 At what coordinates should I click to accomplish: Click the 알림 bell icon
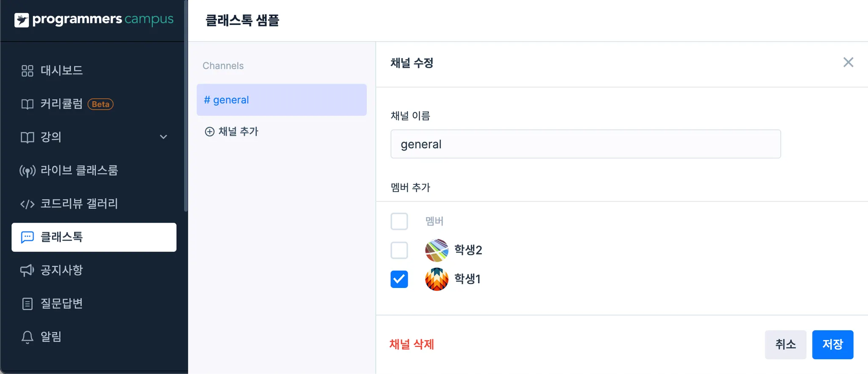click(27, 337)
